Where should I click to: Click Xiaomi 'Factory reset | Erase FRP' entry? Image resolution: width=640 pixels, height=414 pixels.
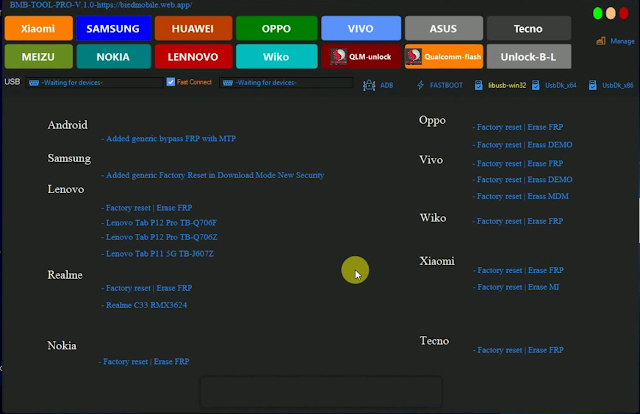[518, 270]
